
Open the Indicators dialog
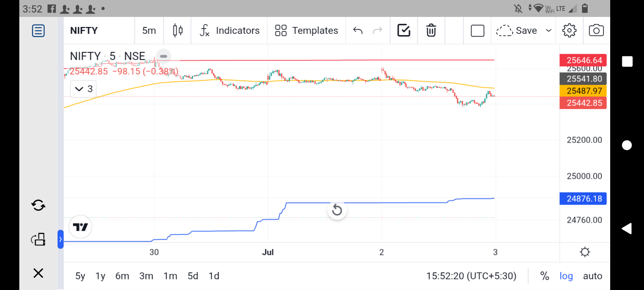(229, 31)
